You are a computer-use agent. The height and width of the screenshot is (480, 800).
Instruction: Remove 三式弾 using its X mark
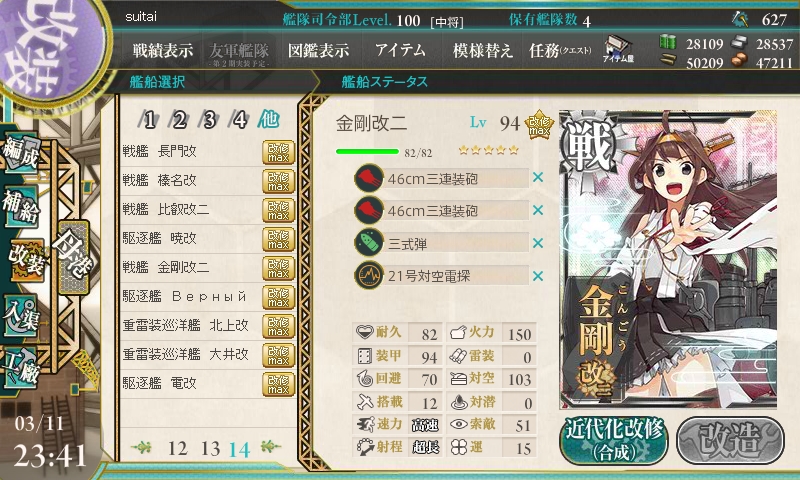pos(538,243)
